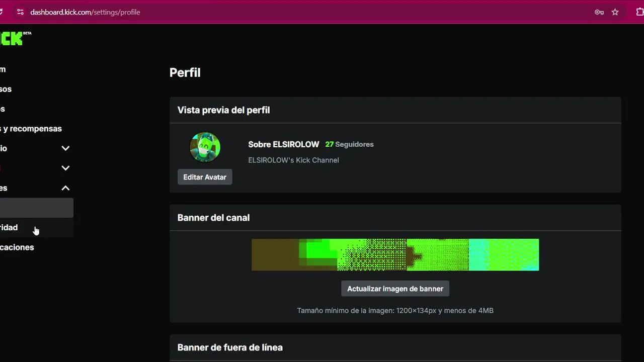Open the sidebar item ending 'sos'
Screen dimensions: 644x362
pos(6,89)
